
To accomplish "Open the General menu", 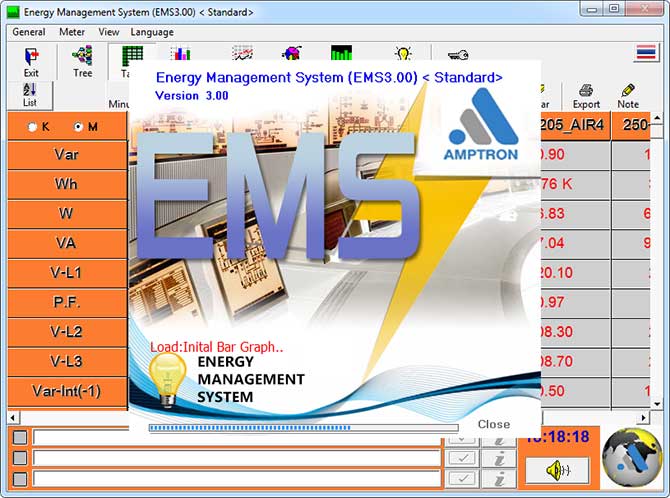I will click(x=29, y=32).
